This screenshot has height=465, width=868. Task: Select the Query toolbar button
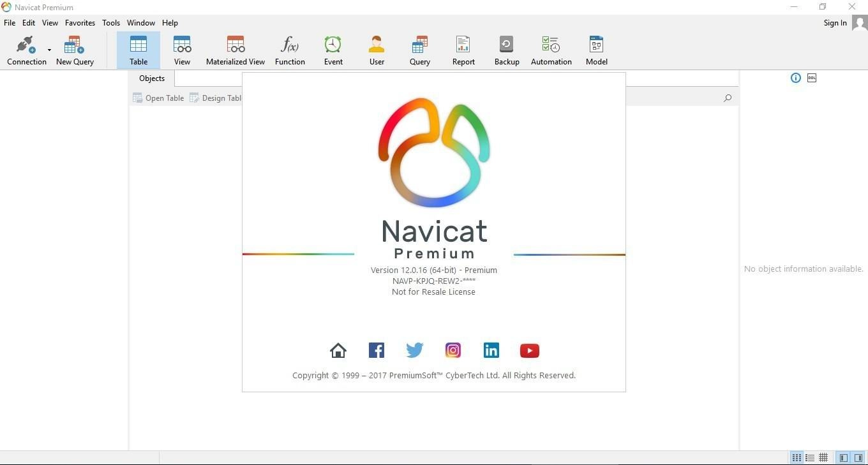tap(419, 50)
